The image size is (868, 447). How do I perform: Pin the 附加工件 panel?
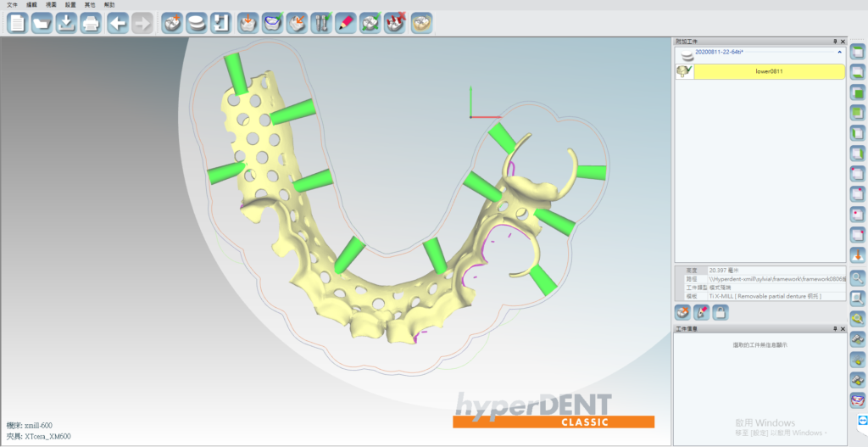click(835, 42)
